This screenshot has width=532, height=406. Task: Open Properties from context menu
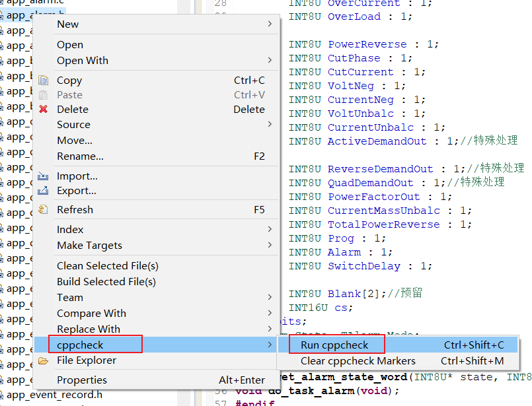pos(157,380)
